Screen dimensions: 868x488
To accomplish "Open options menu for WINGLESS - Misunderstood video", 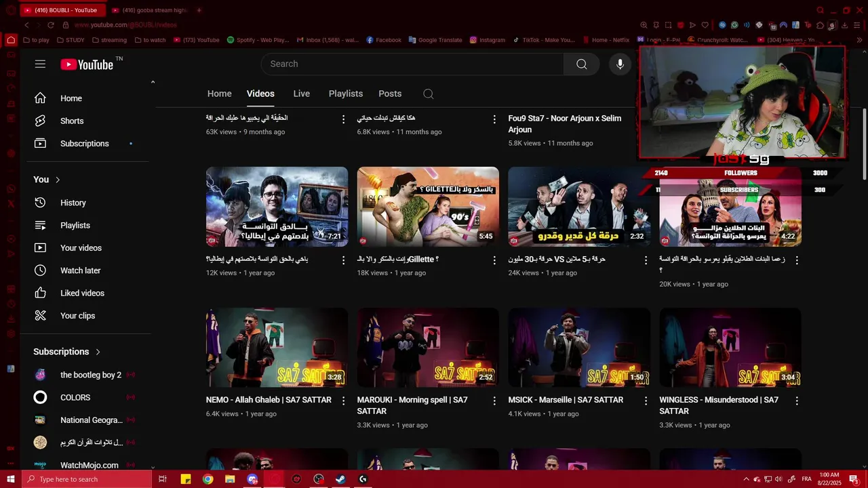I will pyautogui.click(x=797, y=401).
